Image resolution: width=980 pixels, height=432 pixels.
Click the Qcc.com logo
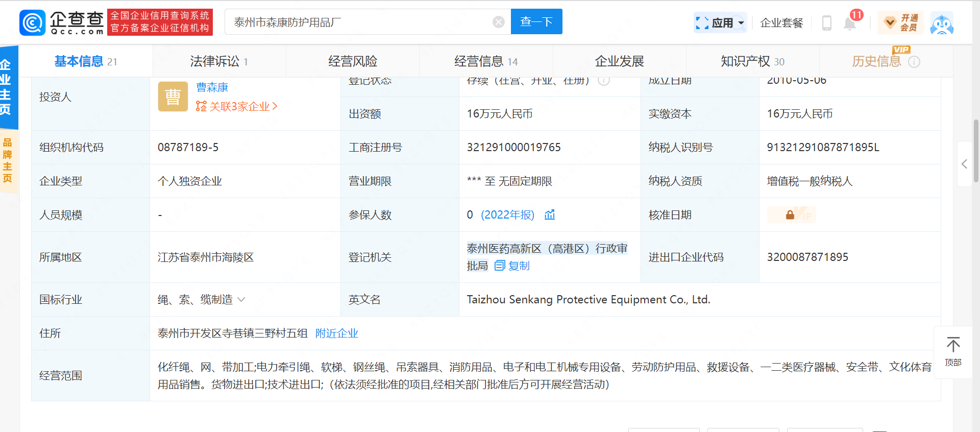62,22
